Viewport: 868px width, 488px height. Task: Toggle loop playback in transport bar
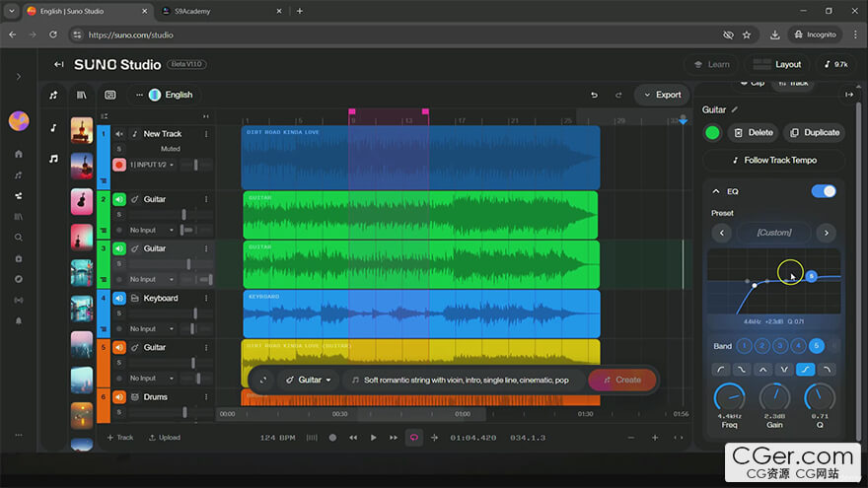[x=413, y=438]
